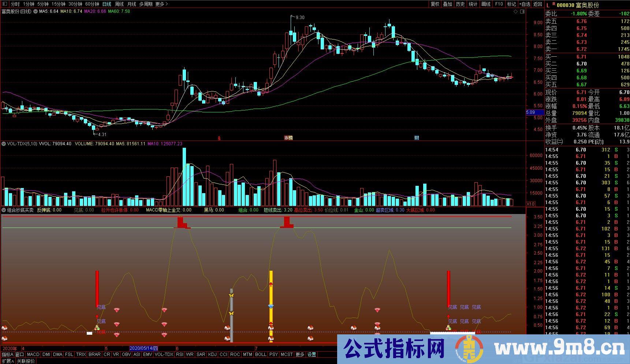Select the 周线 weekly period
The image size is (630, 364).
[x=119, y=4]
